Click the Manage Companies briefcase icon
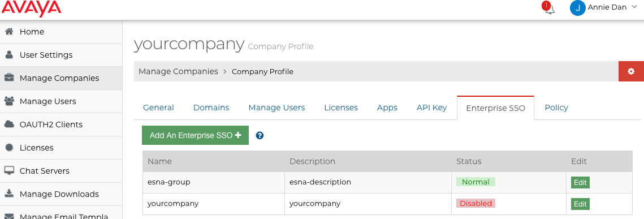The image size is (644, 219). coord(9,78)
